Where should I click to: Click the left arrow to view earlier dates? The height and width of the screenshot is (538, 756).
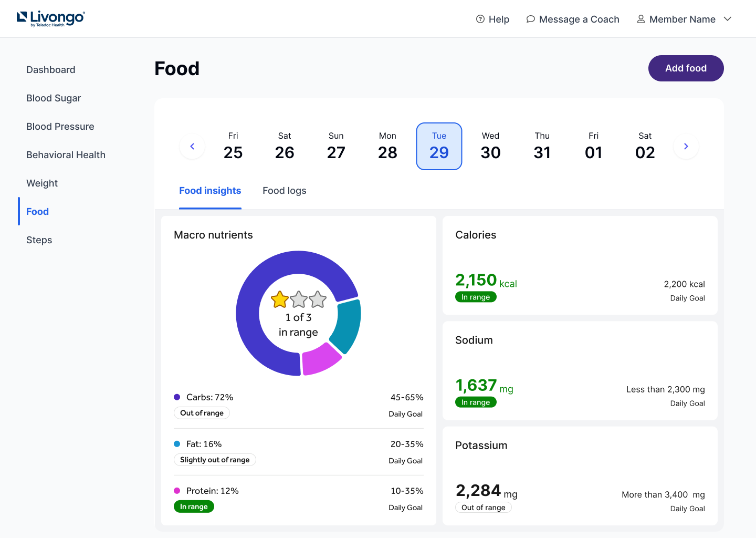[192, 146]
